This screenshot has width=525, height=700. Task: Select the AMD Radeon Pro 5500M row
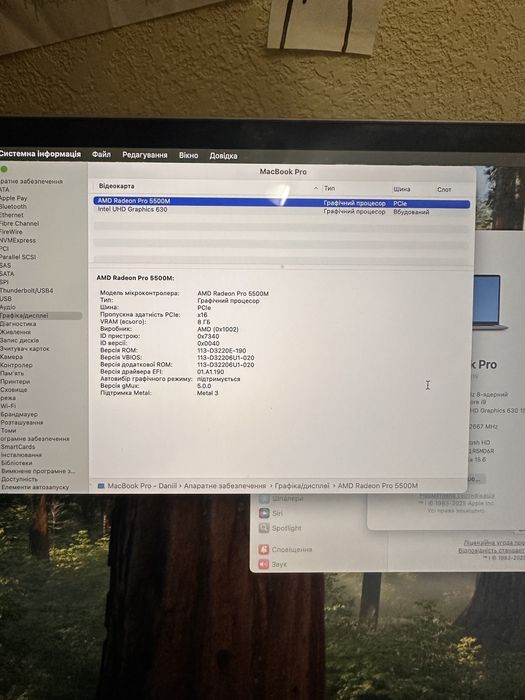click(282, 202)
